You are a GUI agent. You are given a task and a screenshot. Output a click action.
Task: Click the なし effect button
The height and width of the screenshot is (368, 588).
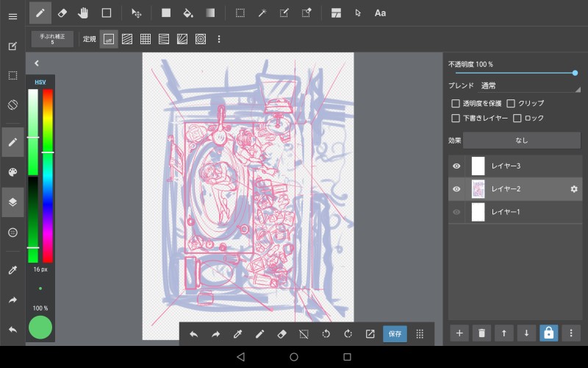pos(521,140)
